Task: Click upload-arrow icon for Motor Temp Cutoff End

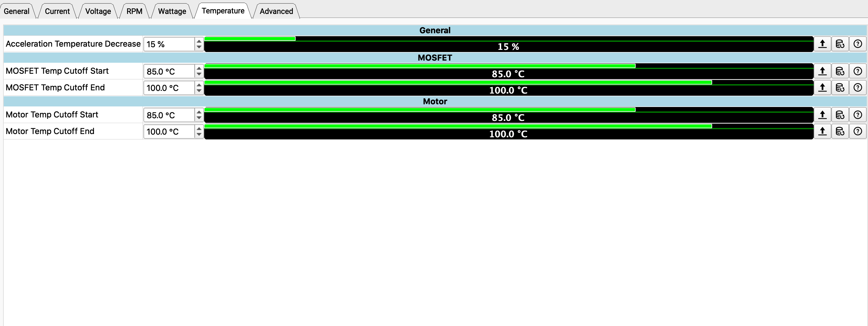Action: [x=822, y=131]
